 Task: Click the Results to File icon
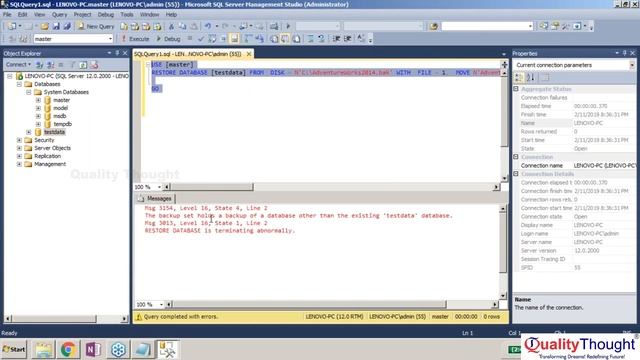pos(296,39)
